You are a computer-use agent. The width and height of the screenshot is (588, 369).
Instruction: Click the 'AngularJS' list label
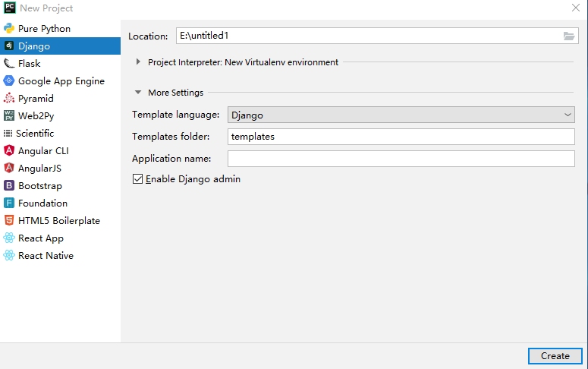39,168
